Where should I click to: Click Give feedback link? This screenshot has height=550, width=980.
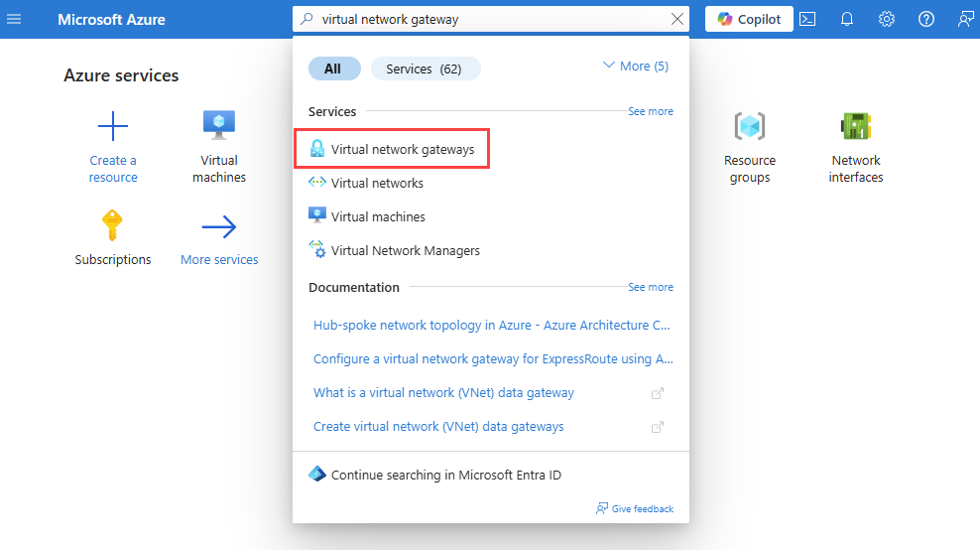click(643, 508)
